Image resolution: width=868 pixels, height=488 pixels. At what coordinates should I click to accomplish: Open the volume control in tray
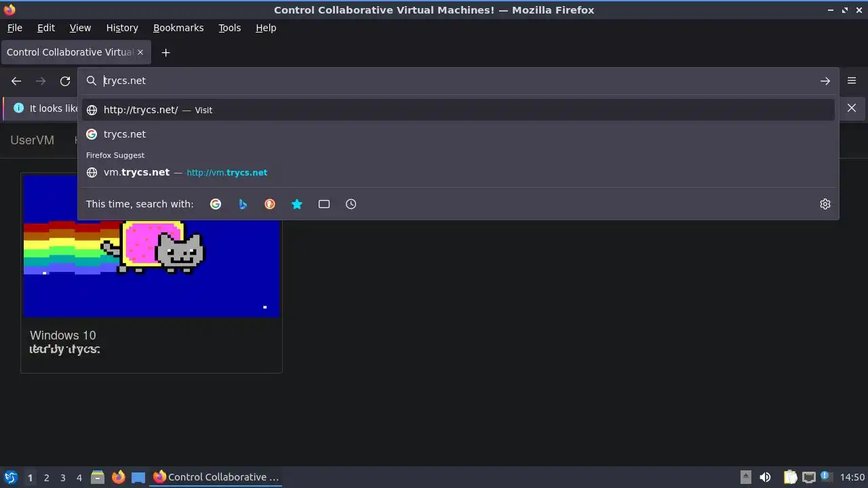point(765,477)
